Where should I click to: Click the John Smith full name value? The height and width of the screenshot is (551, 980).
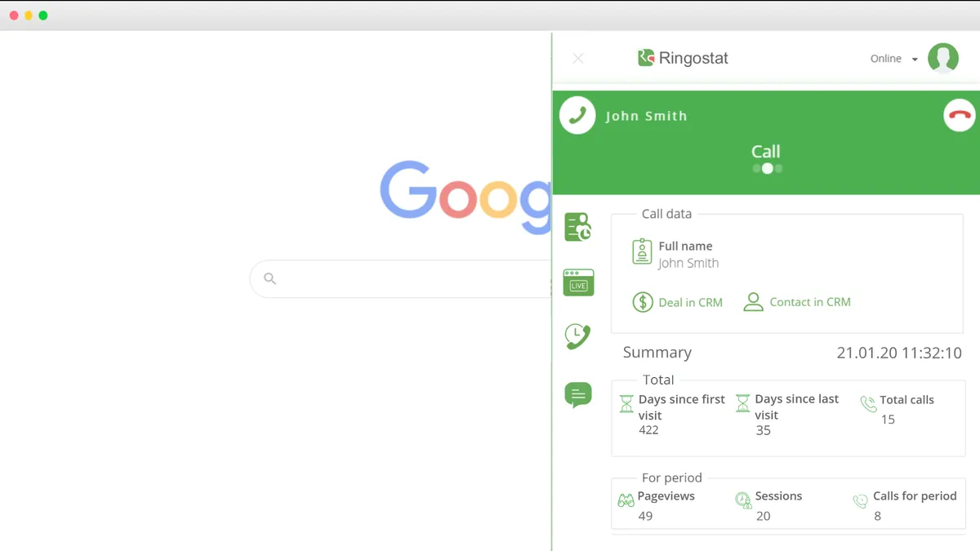(x=688, y=263)
